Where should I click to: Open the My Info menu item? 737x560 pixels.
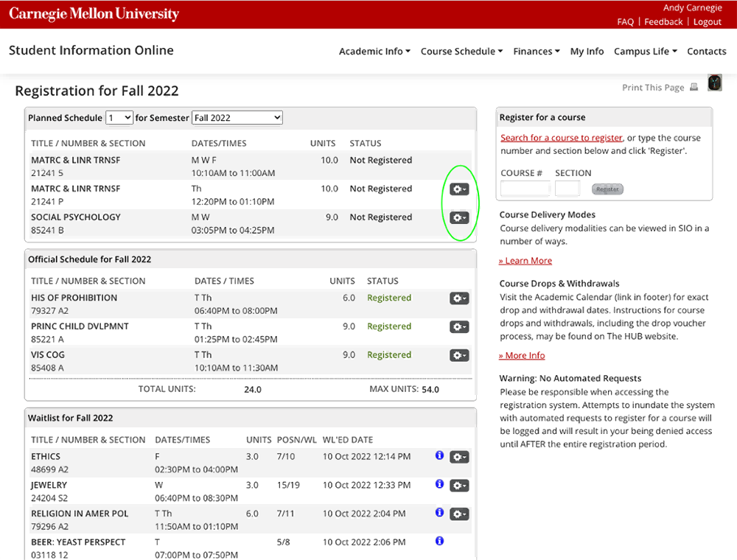(x=587, y=51)
